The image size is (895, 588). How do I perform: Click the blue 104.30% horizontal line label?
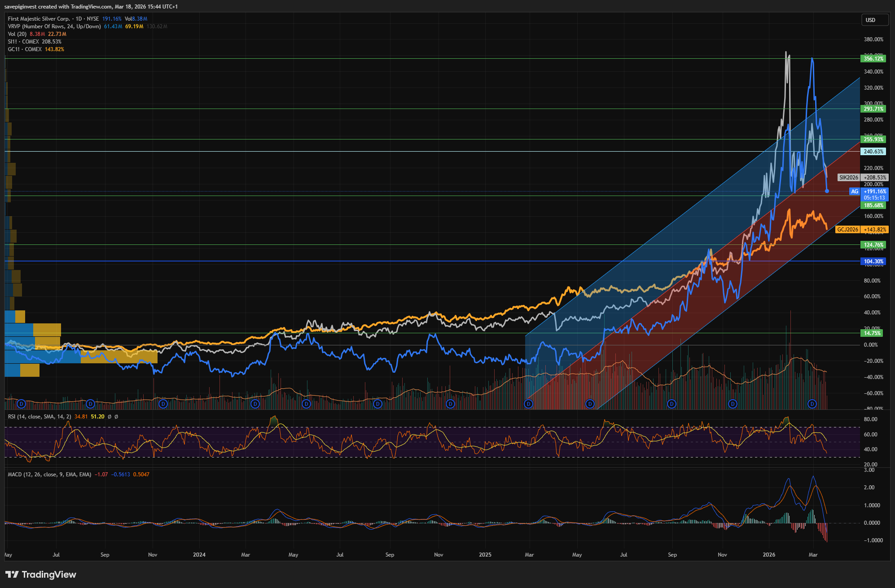[x=873, y=261]
